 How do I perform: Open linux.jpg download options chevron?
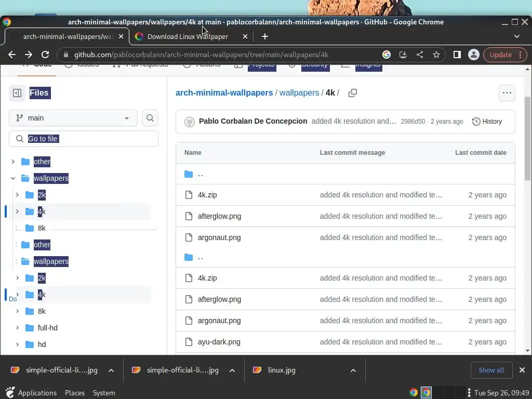point(353,370)
